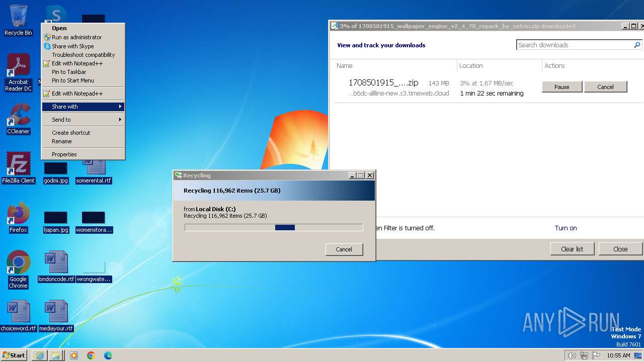
Task: Click the Start button
Action: pyautogui.click(x=14, y=355)
